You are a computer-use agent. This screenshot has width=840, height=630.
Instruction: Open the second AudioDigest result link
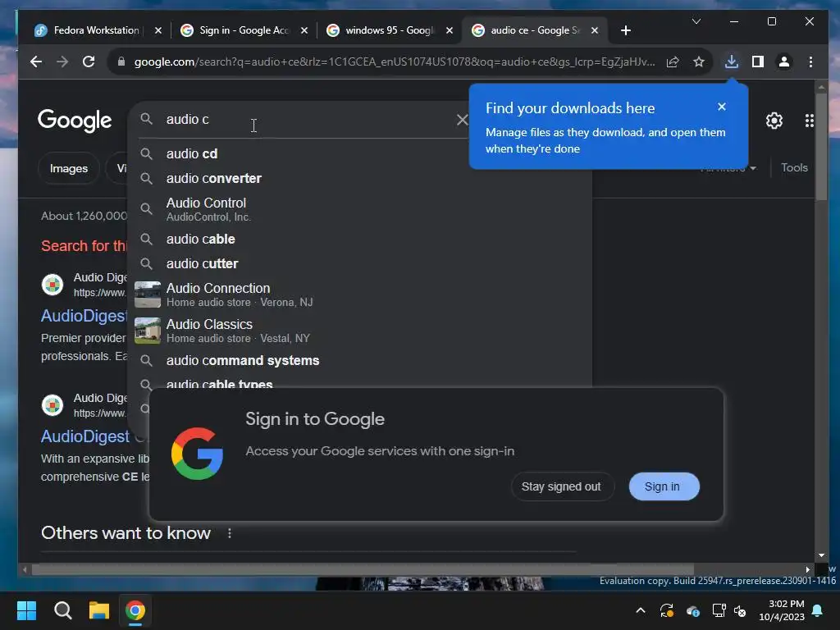click(85, 436)
